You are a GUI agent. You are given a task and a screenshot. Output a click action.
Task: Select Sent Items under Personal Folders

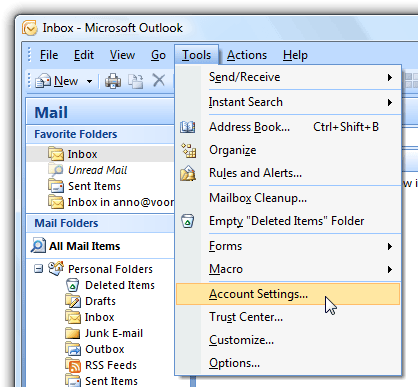pyautogui.click(x=111, y=381)
